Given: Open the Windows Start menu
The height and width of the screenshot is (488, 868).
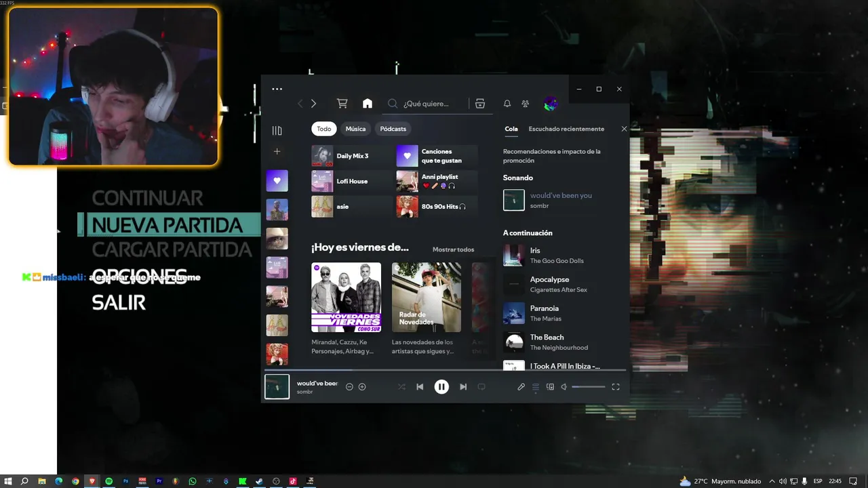Looking at the screenshot, I should pyautogui.click(x=8, y=481).
